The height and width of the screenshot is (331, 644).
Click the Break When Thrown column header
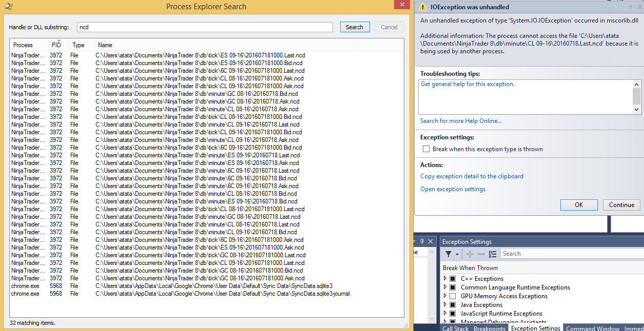coord(470,268)
